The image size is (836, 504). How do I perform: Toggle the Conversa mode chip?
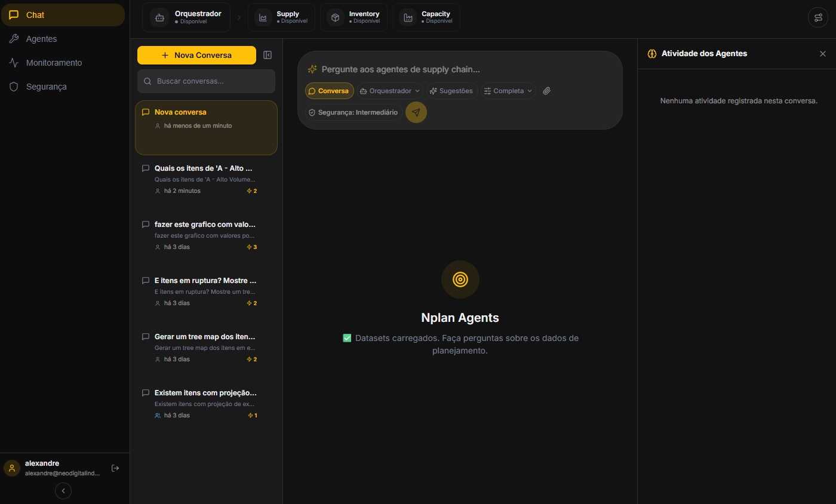tap(329, 91)
